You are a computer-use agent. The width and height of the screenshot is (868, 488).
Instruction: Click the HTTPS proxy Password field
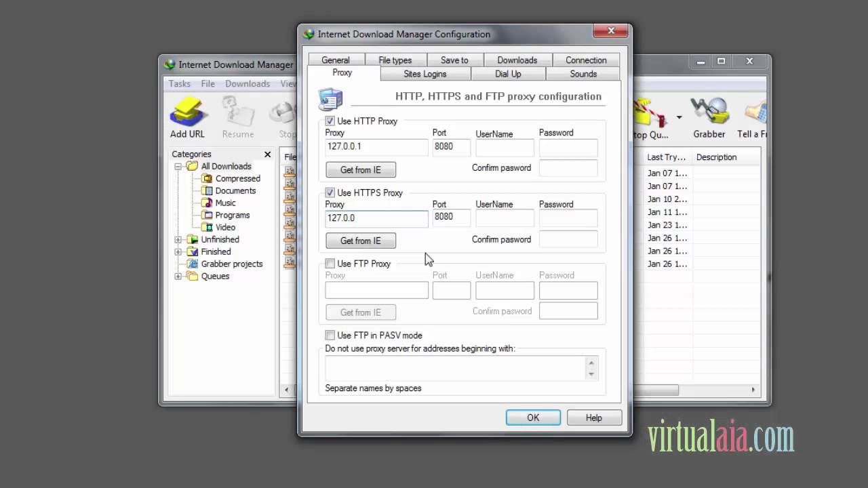point(568,218)
